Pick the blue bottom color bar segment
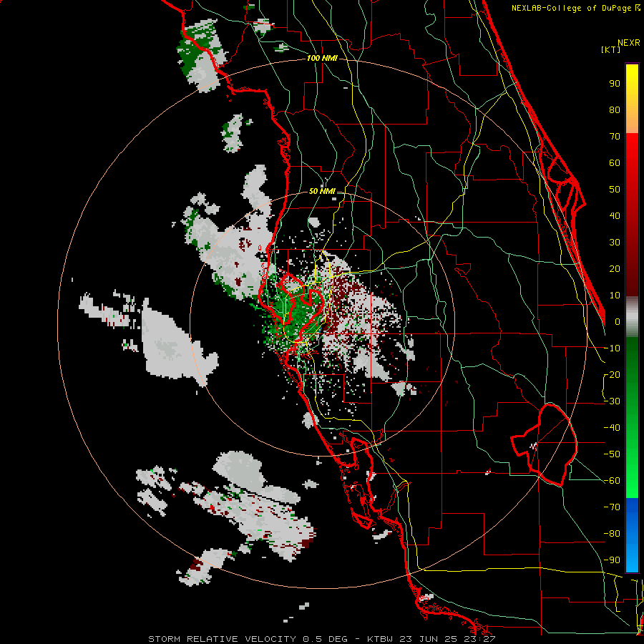The width and height of the screenshot is (644, 644). click(632, 535)
